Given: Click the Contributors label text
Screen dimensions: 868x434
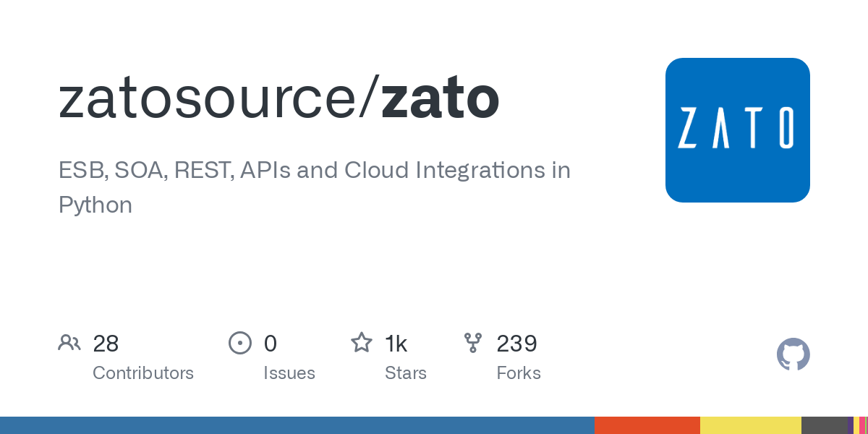Looking at the screenshot, I should [143, 373].
